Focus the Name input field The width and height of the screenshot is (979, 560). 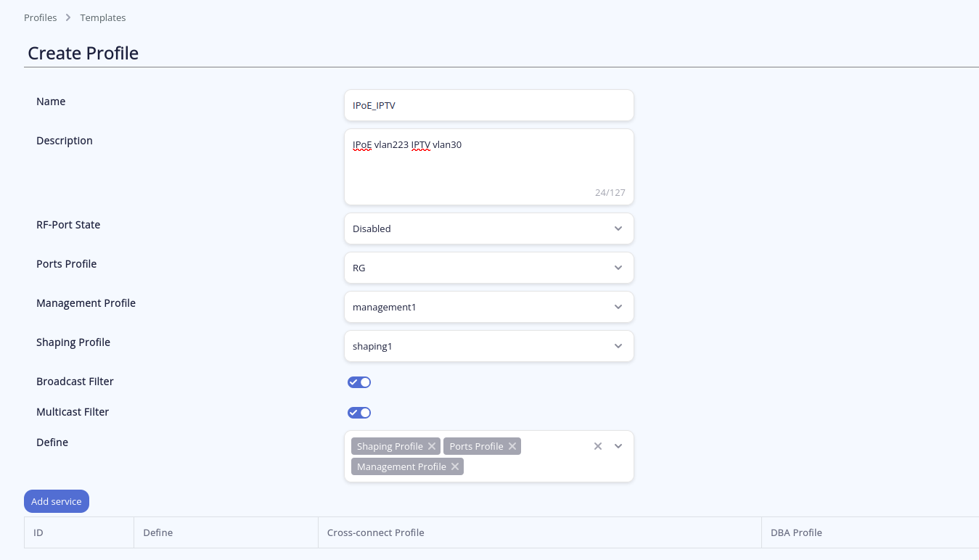(488, 105)
